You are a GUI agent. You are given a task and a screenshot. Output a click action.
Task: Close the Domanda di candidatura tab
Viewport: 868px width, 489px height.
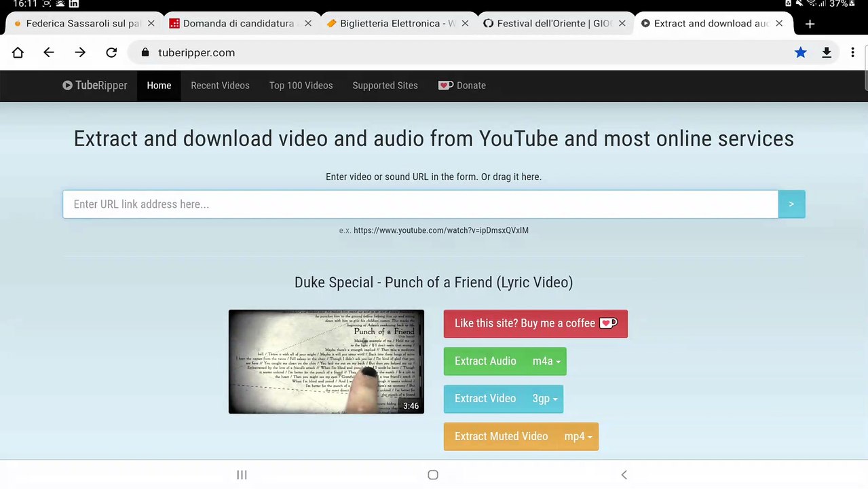click(308, 23)
